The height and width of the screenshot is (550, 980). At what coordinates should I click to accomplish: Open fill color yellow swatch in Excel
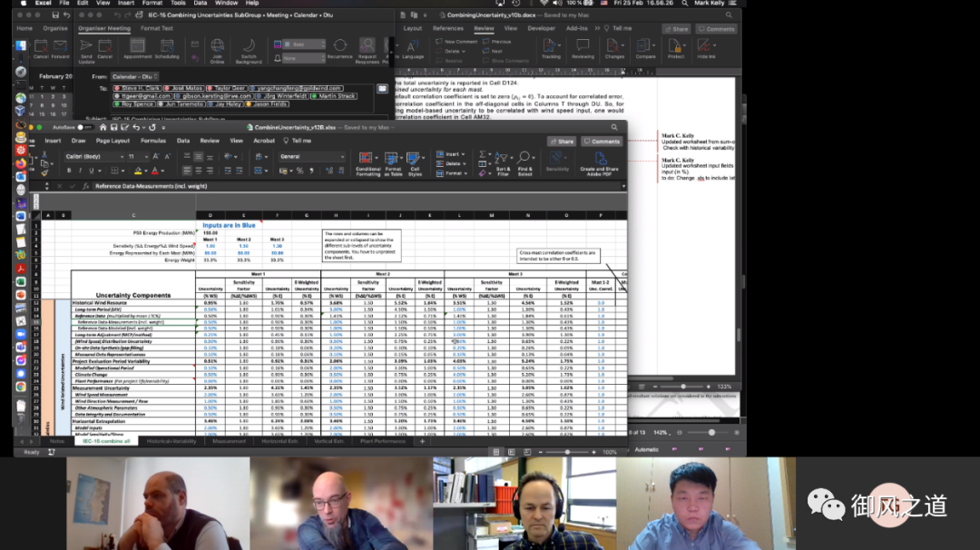coord(138,171)
